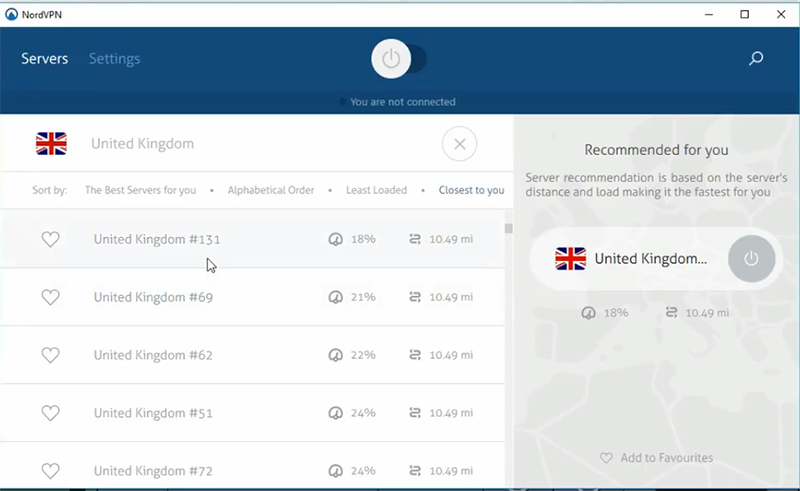Click heart icon beside United Kingdom #62
Image resolution: width=800 pixels, height=491 pixels.
pyautogui.click(x=50, y=355)
